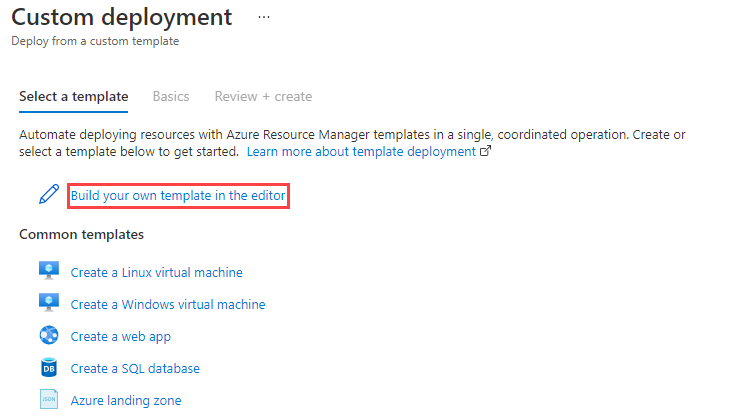Screen dimensions: 741x418
Task: Click the external link icon
Action: coord(486,152)
